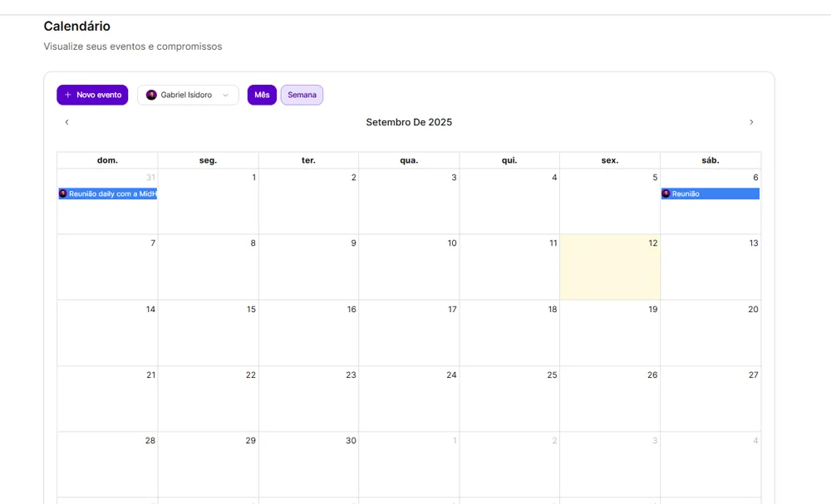Screen dimensions: 831x504
Task: Open the Reunião event on day 6
Action: pyautogui.click(x=711, y=193)
